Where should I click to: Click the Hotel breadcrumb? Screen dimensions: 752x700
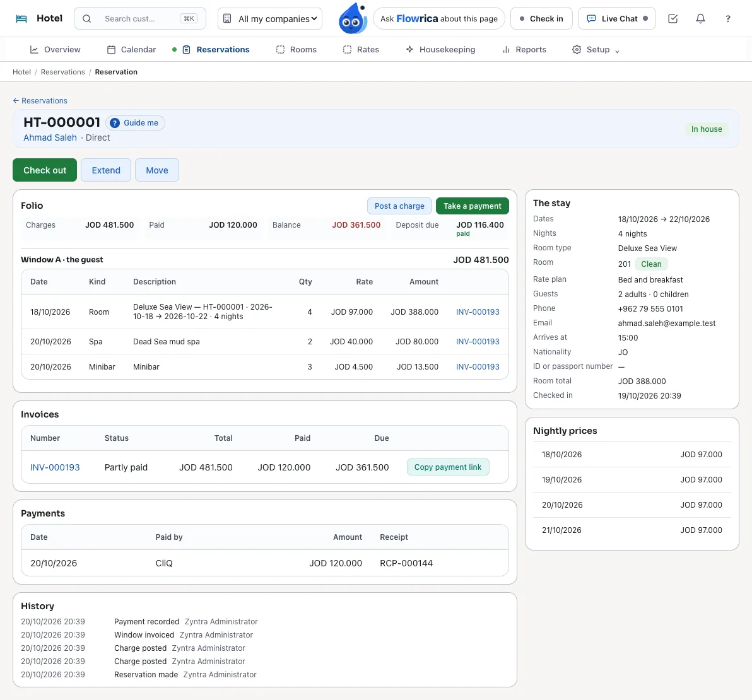tap(21, 72)
